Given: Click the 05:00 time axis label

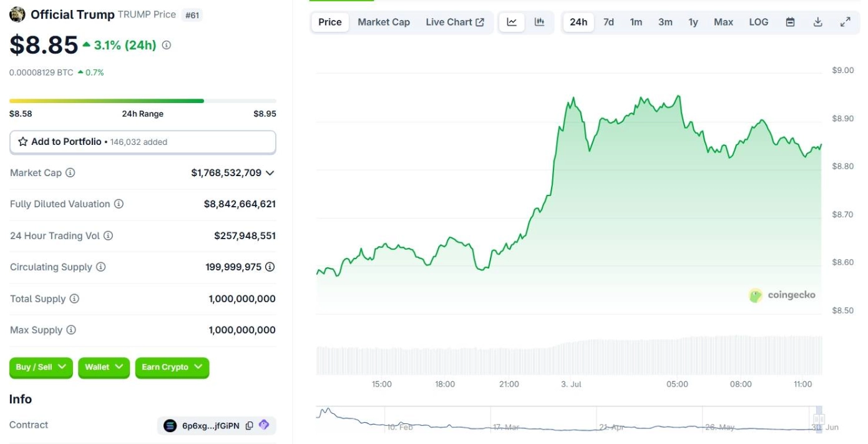Looking at the screenshot, I should point(677,384).
